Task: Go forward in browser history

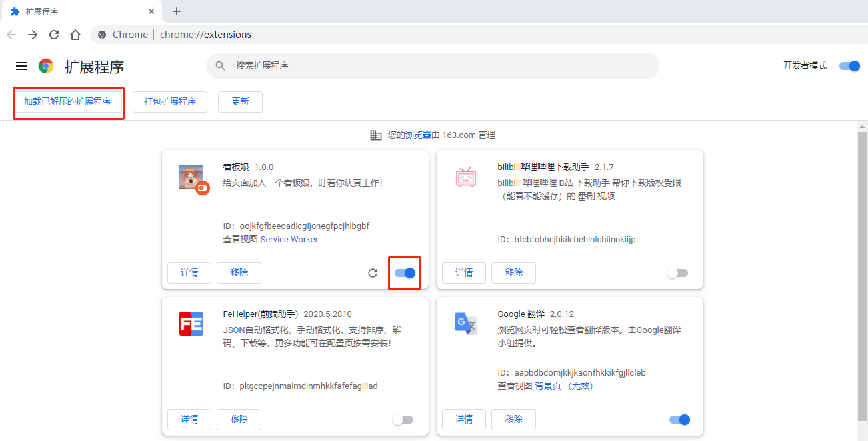Action: point(33,35)
